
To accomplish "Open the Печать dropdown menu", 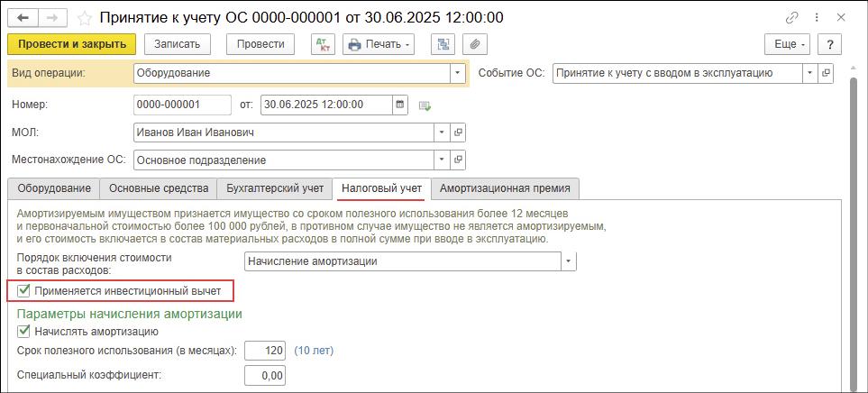I will click(379, 44).
